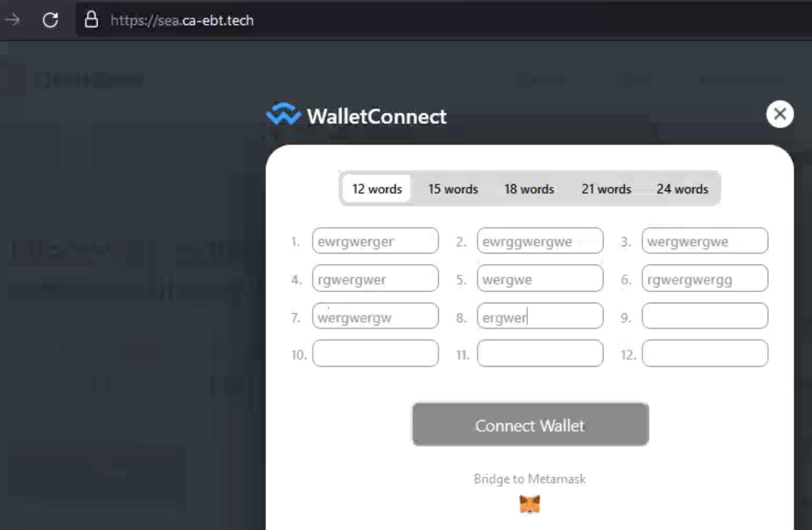Close the WalletConnect dialog with the X
812x530 pixels.
pyautogui.click(x=780, y=114)
